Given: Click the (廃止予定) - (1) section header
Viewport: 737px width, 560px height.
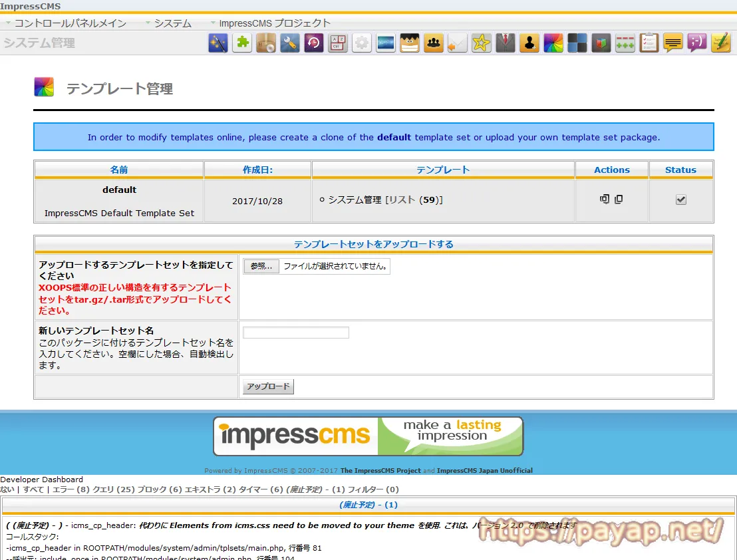Looking at the screenshot, I should [x=368, y=505].
